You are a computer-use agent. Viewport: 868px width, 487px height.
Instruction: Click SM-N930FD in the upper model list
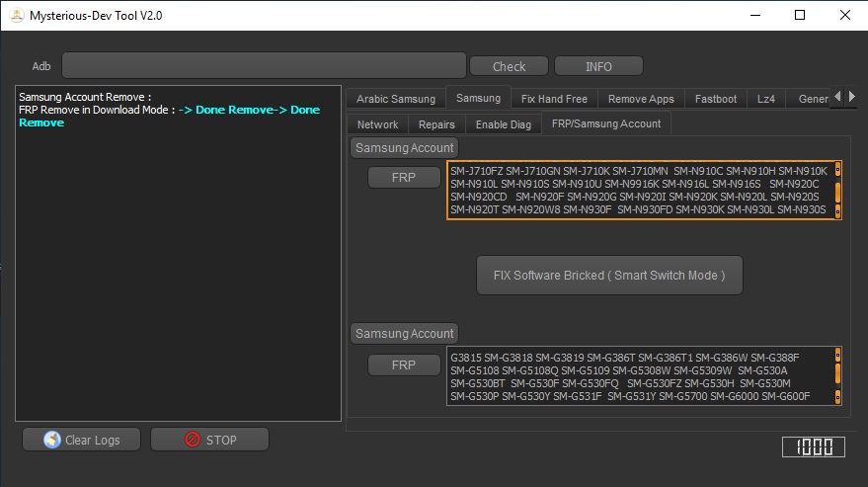tap(645, 209)
